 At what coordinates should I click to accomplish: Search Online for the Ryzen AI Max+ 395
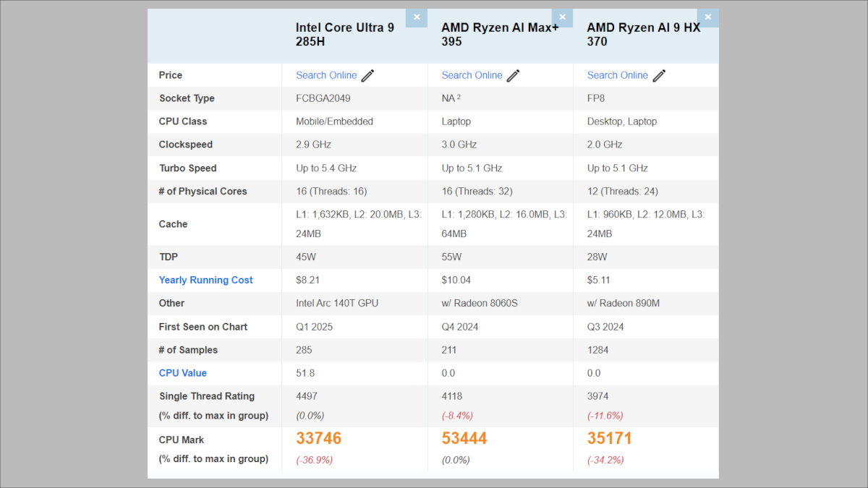tap(472, 74)
